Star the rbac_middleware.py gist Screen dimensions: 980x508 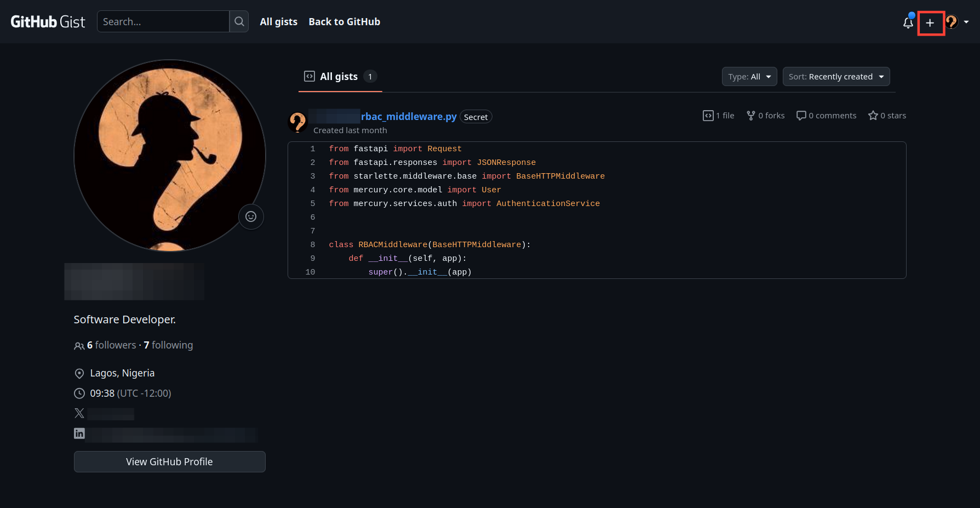tap(886, 115)
